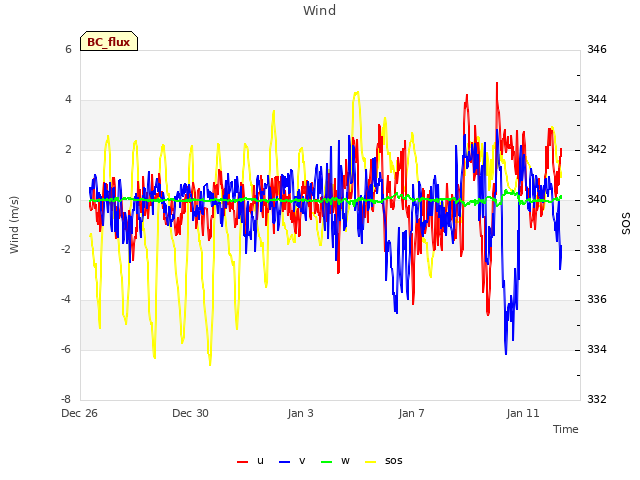Image resolution: width=640 pixels, height=480 pixels.
Task: Click the Jan 3 date tick label
Action: (x=301, y=413)
